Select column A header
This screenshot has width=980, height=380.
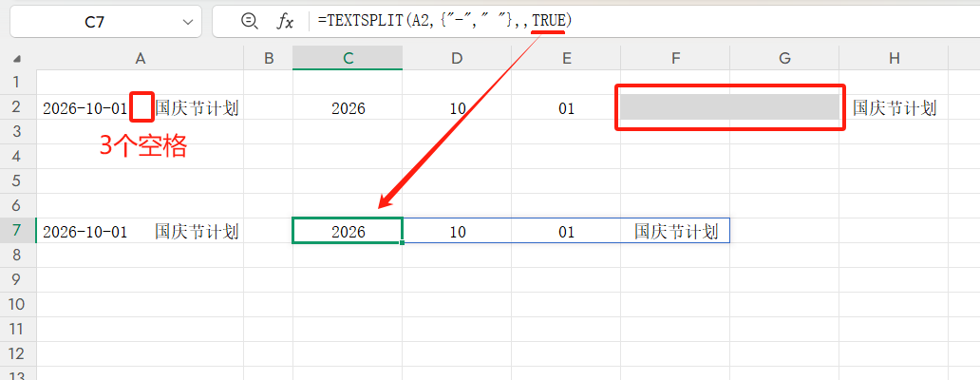[140, 58]
